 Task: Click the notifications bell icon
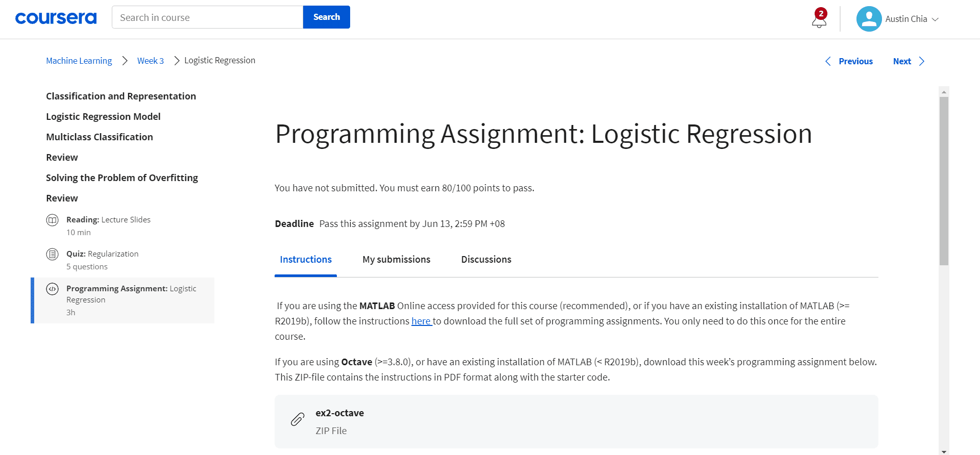click(x=819, y=20)
